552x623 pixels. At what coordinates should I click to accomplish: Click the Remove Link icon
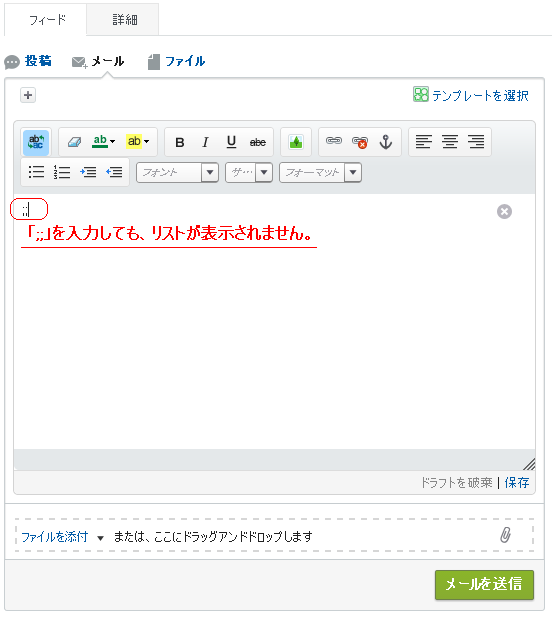point(360,142)
